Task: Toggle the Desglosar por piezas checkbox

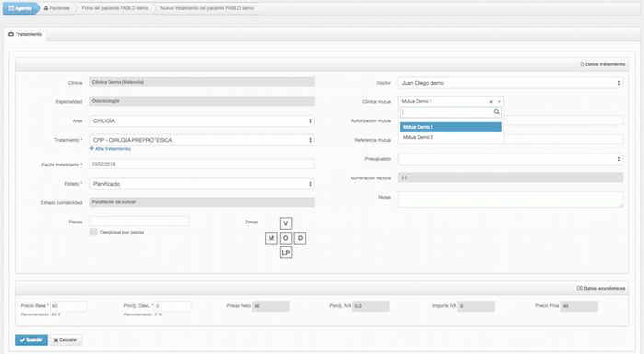Action: click(93, 232)
